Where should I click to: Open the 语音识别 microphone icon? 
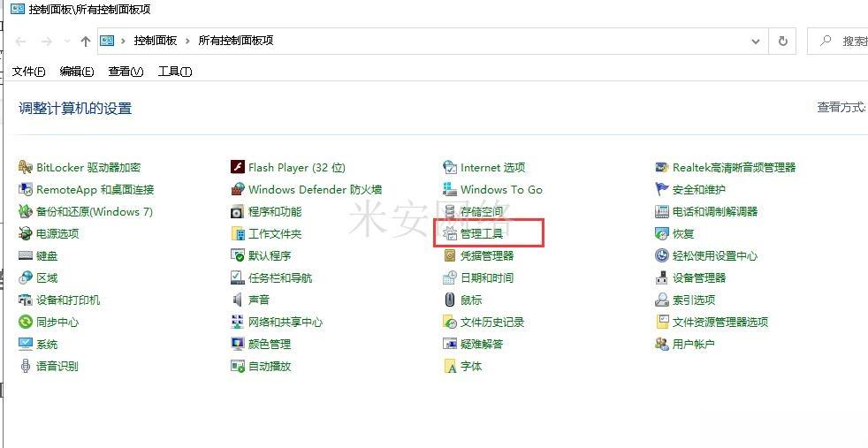26,366
